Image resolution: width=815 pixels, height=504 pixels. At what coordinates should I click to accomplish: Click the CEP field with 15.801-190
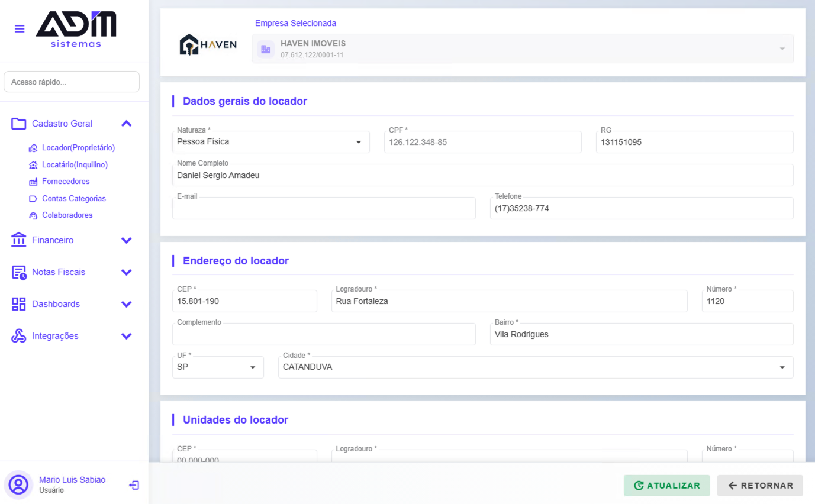[244, 301]
